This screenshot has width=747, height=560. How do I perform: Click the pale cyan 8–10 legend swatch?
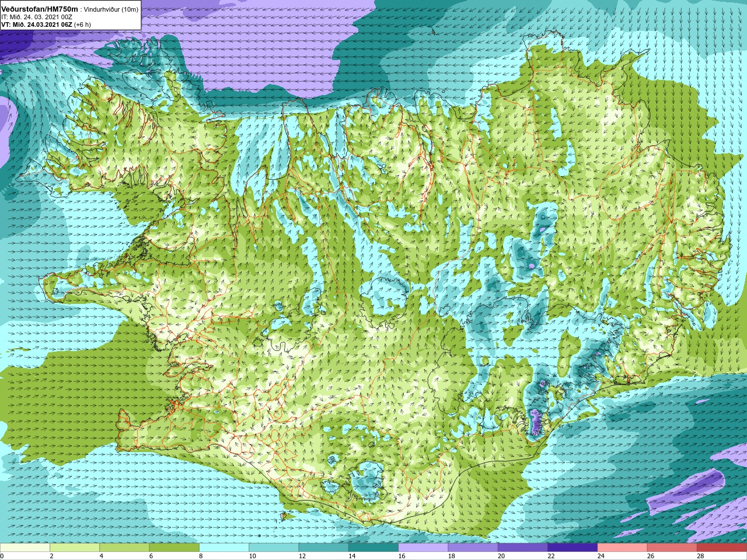tap(224, 548)
